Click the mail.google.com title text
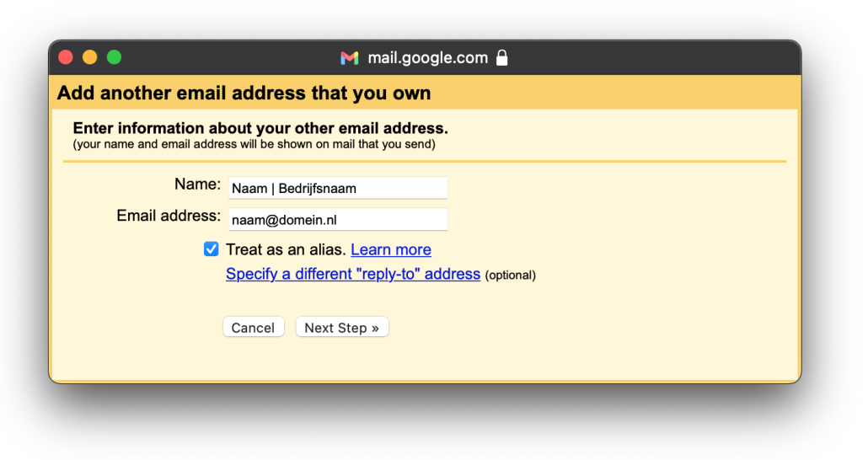Image resolution: width=868 pixels, height=460 pixels. [x=427, y=58]
